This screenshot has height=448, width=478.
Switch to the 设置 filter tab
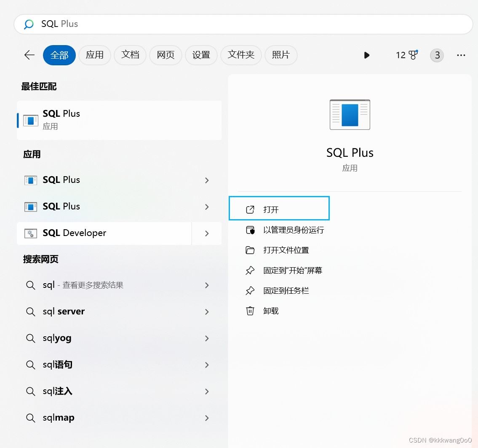point(201,55)
